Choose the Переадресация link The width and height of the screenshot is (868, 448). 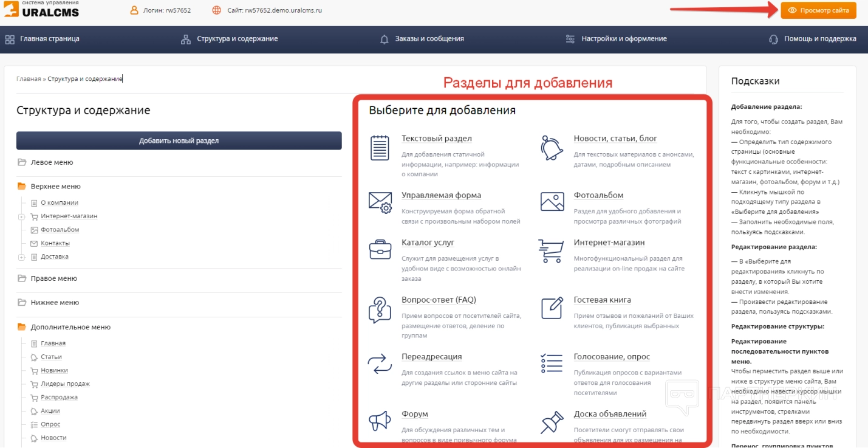(432, 357)
